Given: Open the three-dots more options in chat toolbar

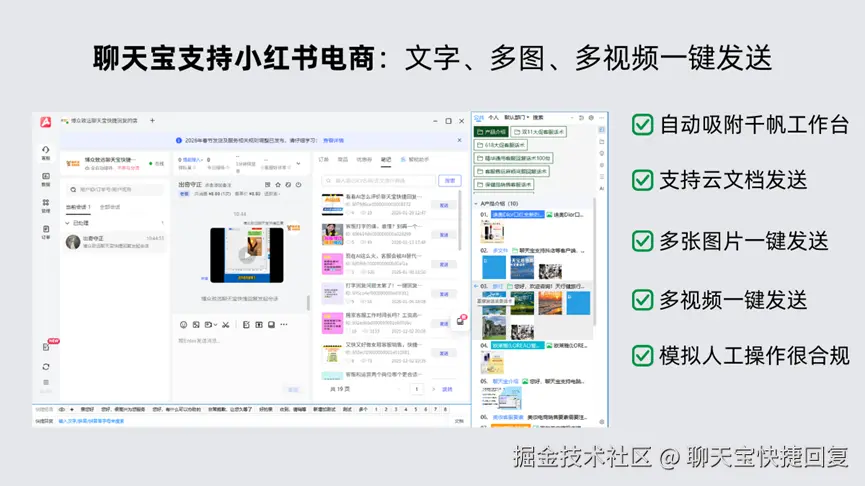Looking at the screenshot, I should 284,325.
